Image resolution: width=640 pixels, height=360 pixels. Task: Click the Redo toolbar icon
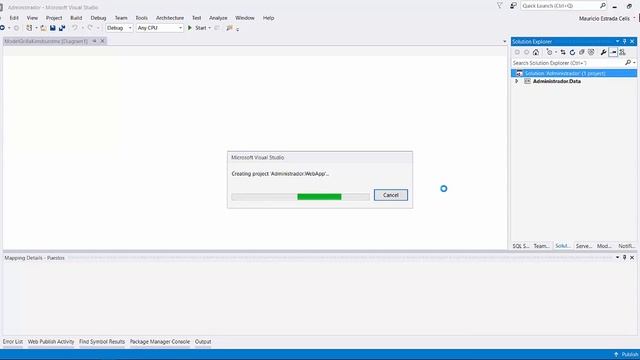pyautogui.click(x=90, y=28)
